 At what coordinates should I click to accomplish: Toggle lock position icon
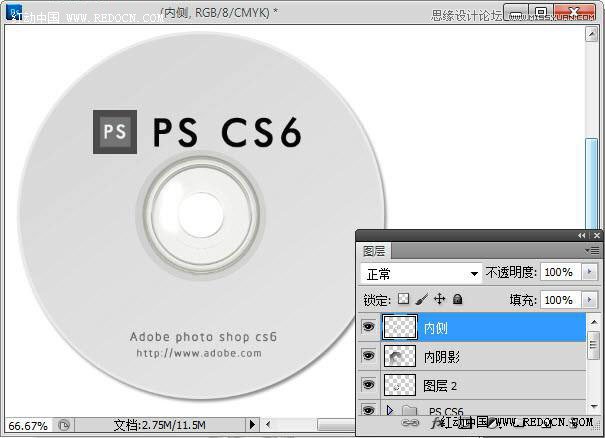tap(439, 299)
